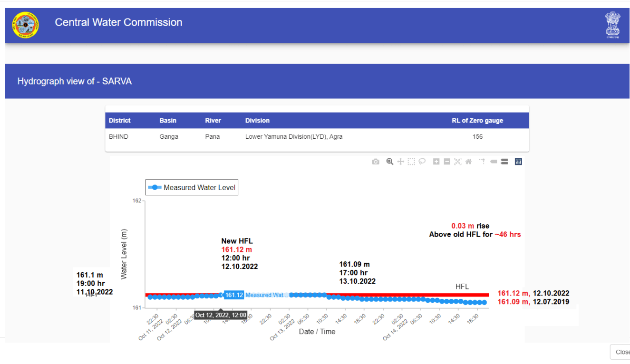Click the Autoscale icon

457,162
